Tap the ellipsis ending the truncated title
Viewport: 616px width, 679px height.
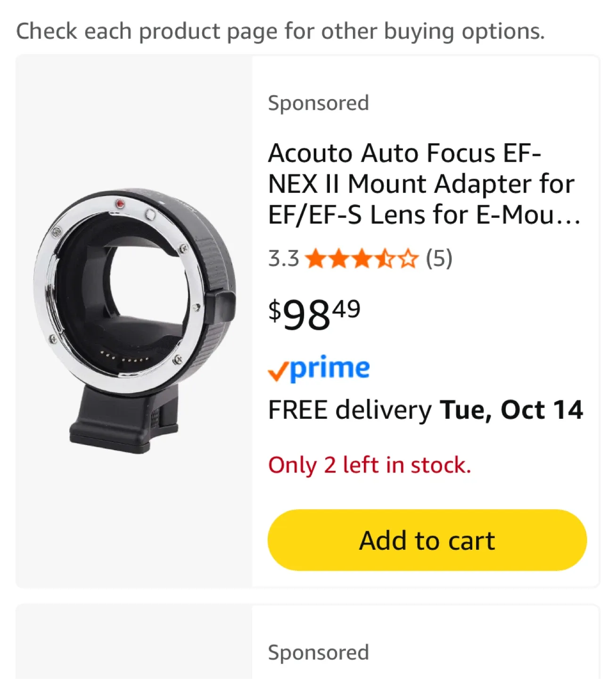click(568, 216)
